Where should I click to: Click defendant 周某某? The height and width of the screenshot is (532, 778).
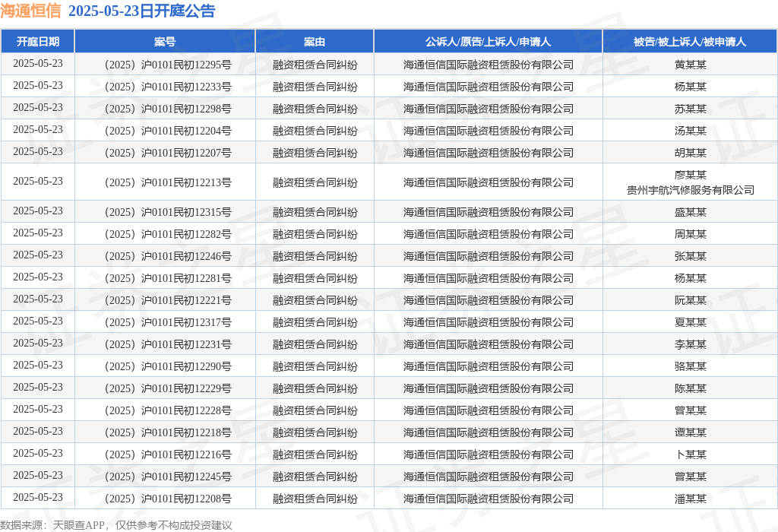[x=690, y=234]
